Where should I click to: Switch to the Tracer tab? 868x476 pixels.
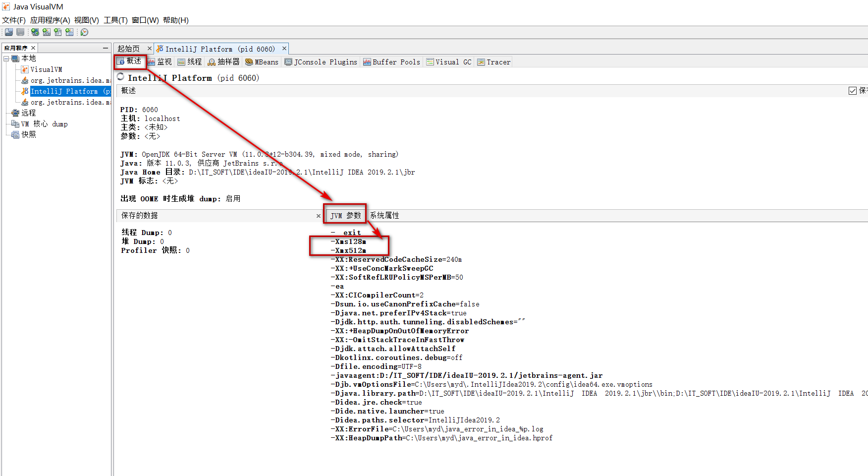point(493,62)
